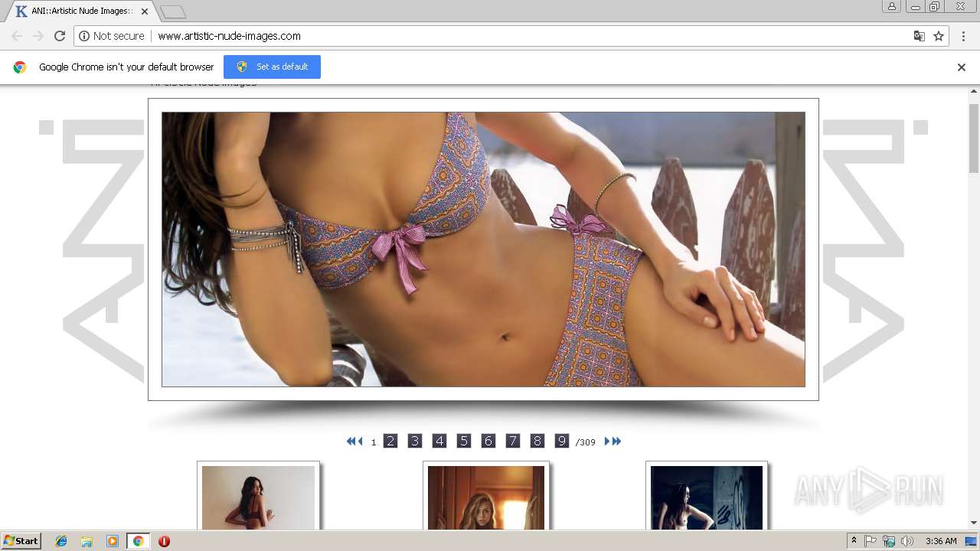This screenshot has width=980, height=551.
Task: Go to gallery page 4
Action: 439,441
